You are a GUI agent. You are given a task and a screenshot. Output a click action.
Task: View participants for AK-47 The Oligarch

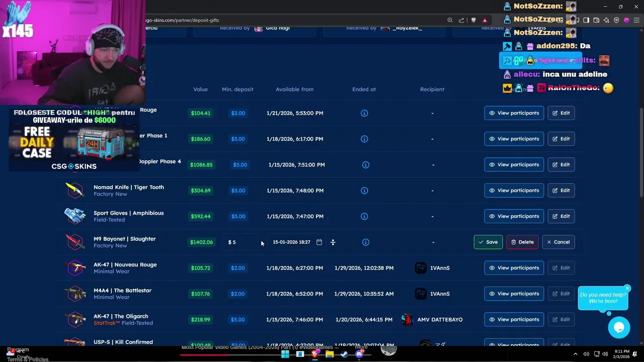[514, 320]
